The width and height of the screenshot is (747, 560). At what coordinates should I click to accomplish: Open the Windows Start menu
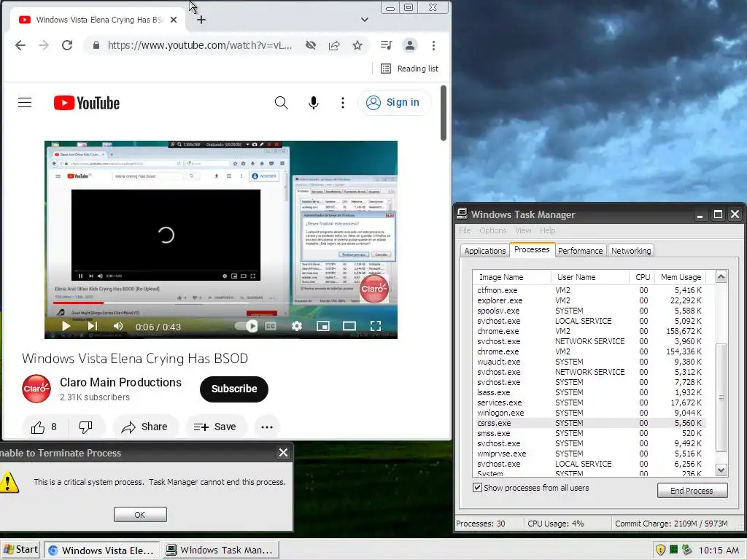[20, 550]
